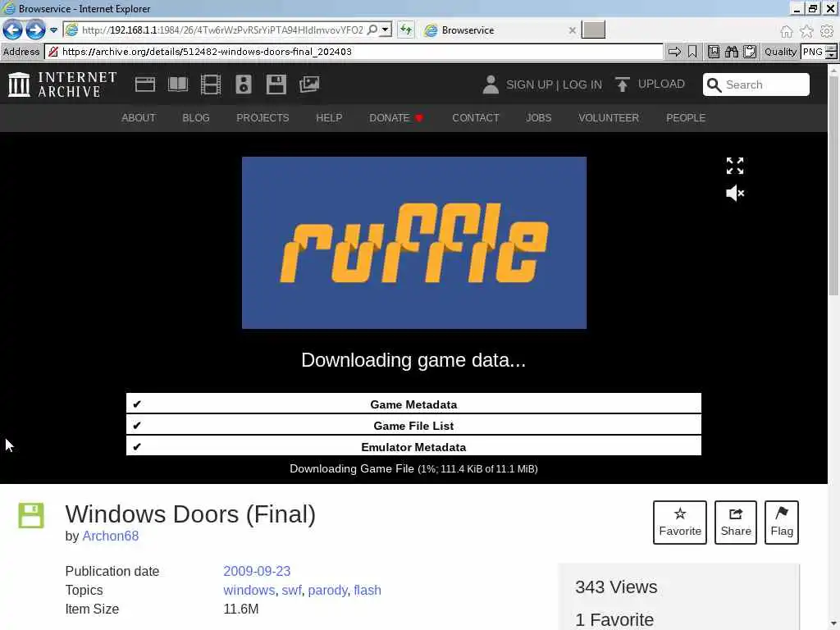Toggle fullscreen for the emulator

pyautogui.click(x=734, y=166)
